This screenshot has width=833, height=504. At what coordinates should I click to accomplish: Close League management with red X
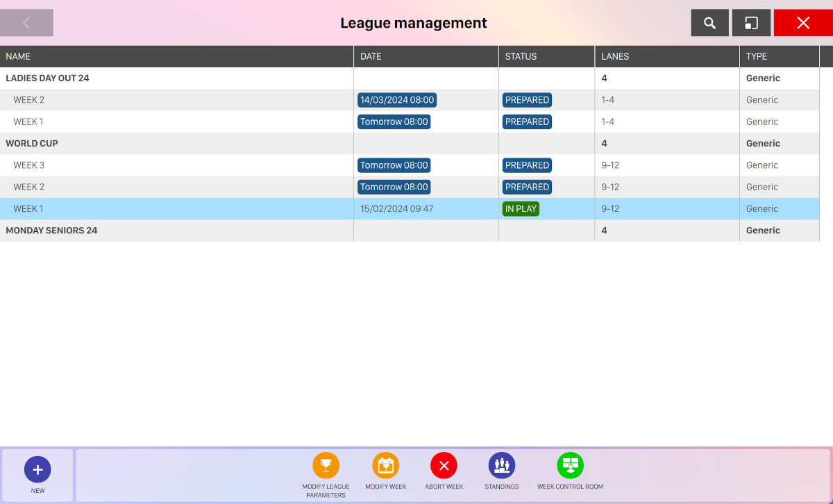click(x=802, y=23)
